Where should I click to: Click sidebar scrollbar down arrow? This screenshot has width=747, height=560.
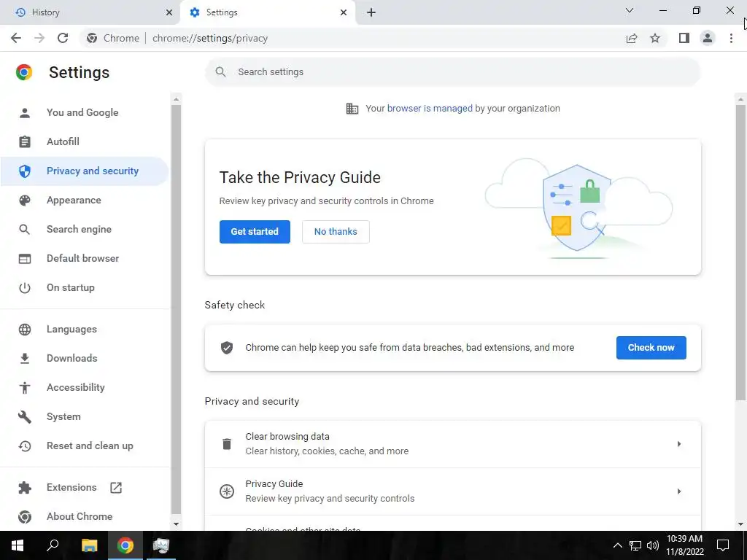click(x=177, y=524)
